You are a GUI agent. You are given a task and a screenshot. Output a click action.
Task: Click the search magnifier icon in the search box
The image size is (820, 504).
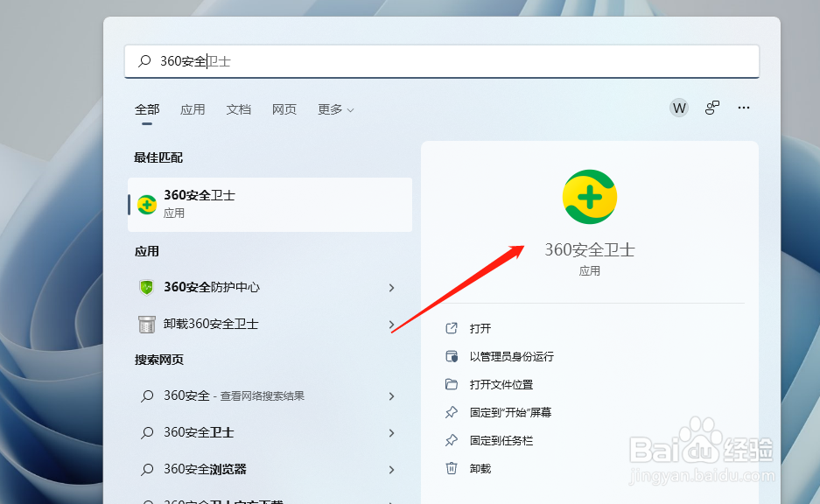coord(144,61)
